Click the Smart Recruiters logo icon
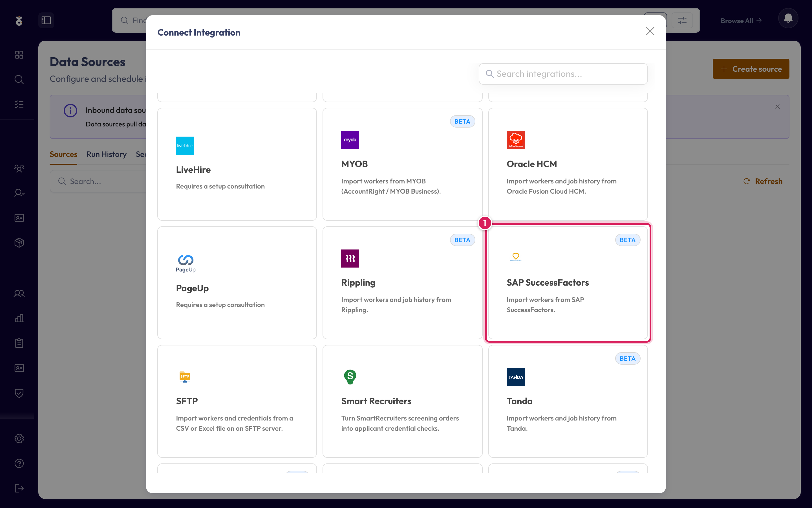 350,377
